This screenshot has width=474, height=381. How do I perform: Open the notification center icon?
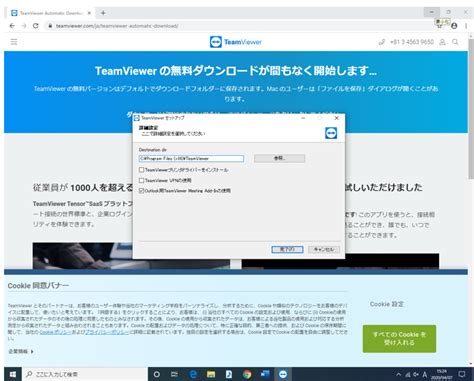coord(462,374)
